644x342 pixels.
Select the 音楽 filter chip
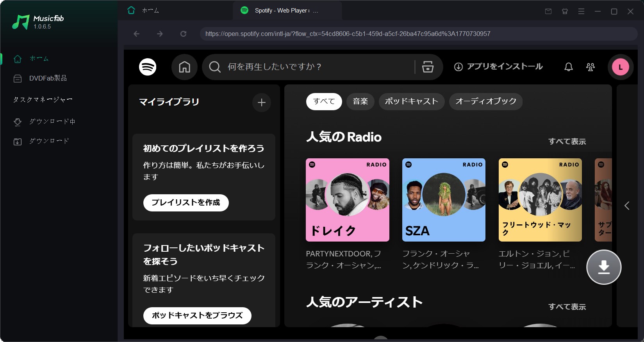[x=360, y=102]
